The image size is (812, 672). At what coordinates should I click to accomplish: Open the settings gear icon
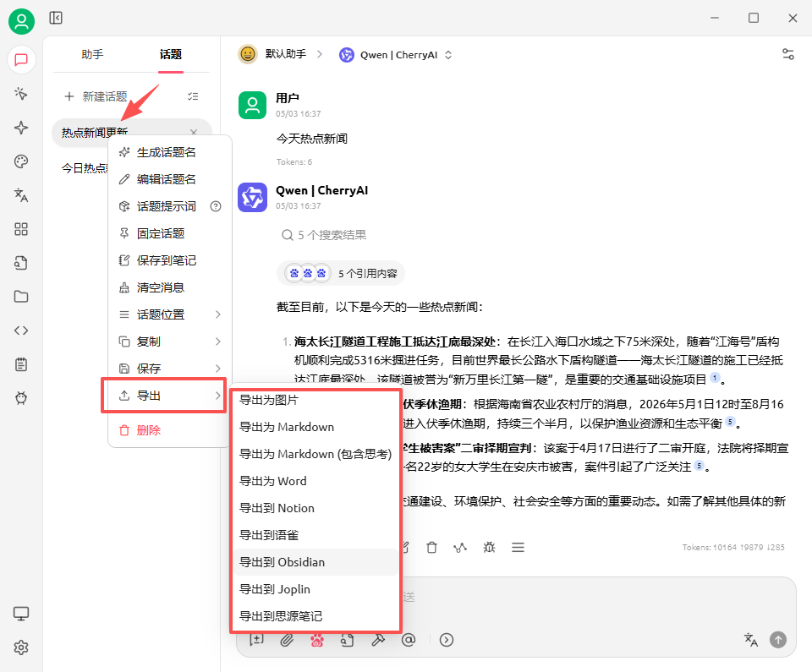pyautogui.click(x=21, y=647)
